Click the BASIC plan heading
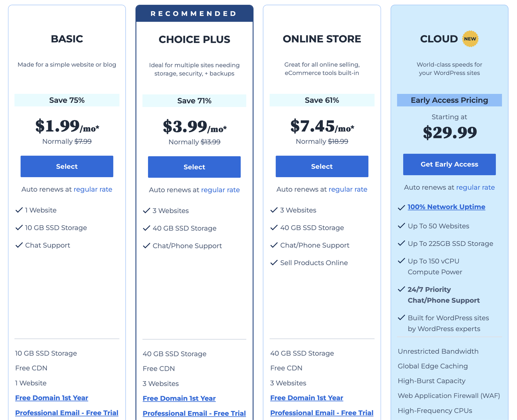The image size is (517, 420). click(67, 39)
